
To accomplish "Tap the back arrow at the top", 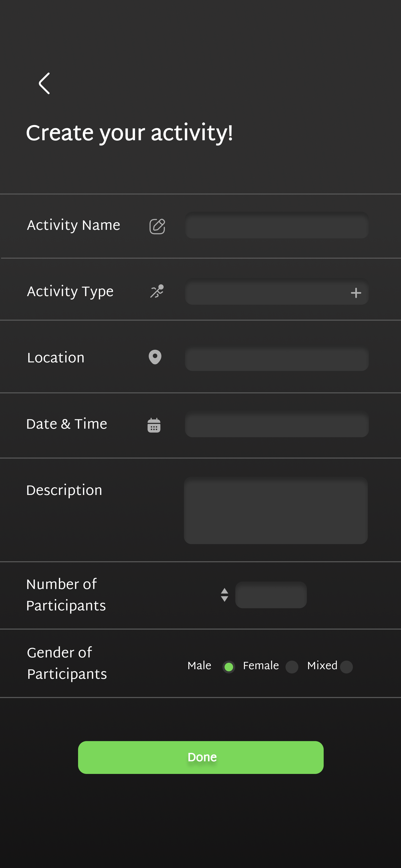I will click(x=44, y=83).
